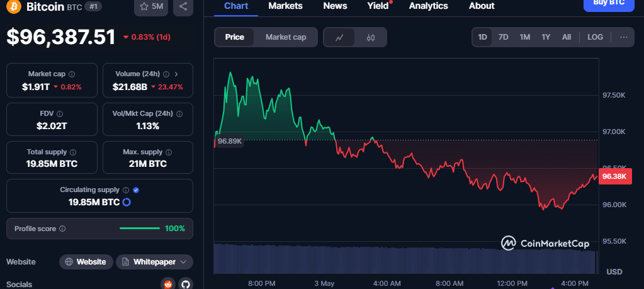Click Market cap info icon

[72, 74]
